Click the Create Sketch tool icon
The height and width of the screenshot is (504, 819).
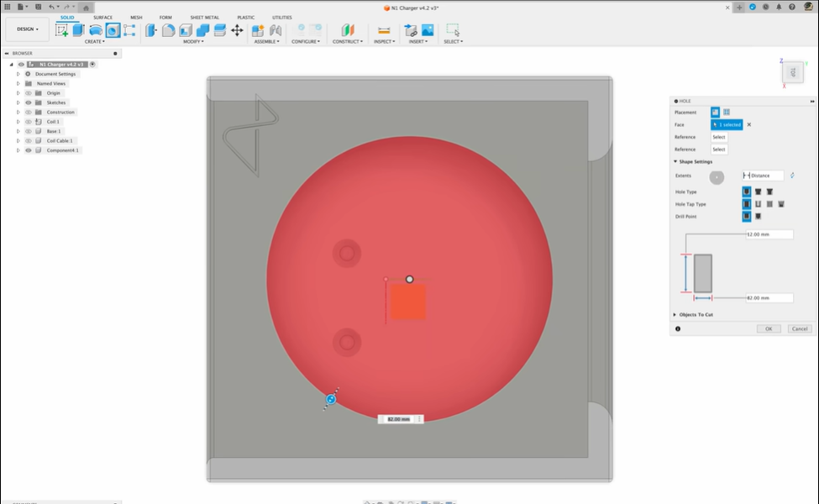tap(61, 30)
